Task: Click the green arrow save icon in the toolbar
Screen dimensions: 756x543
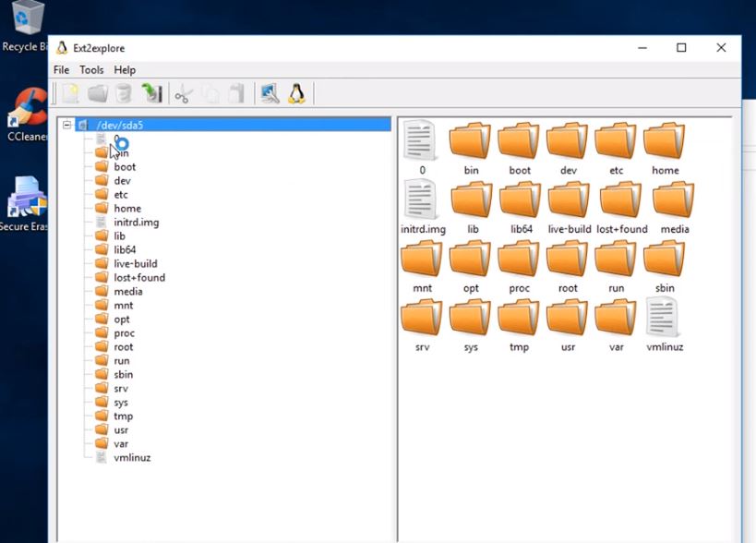Action: click(151, 93)
